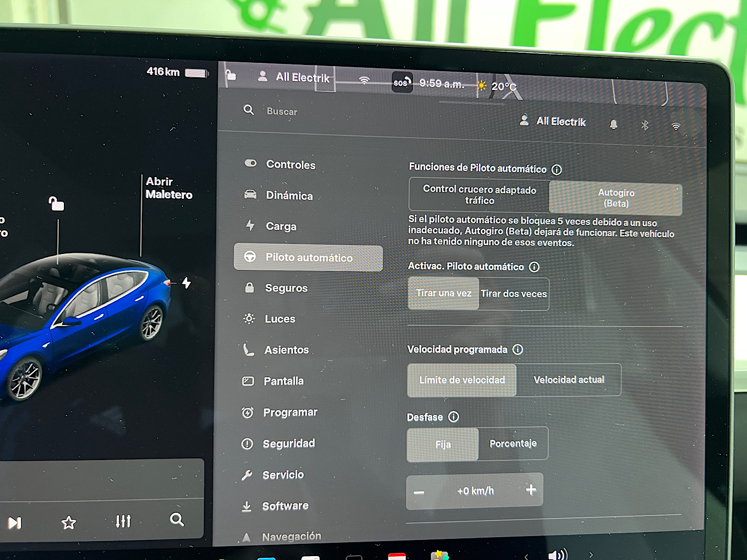Tap the volume speaker icon

[557, 554]
